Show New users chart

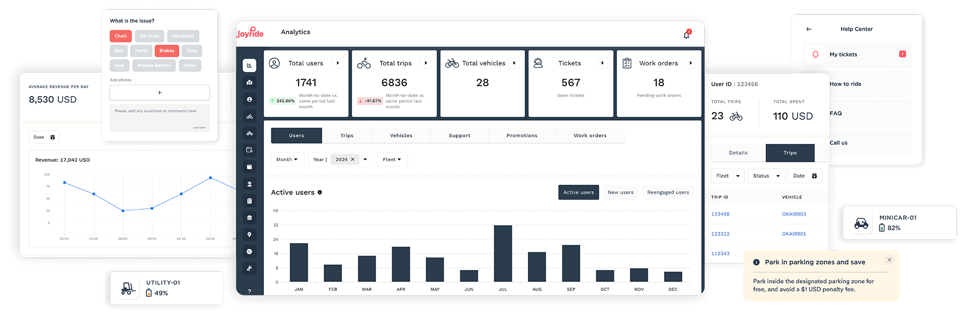pyautogui.click(x=621, y=192)
